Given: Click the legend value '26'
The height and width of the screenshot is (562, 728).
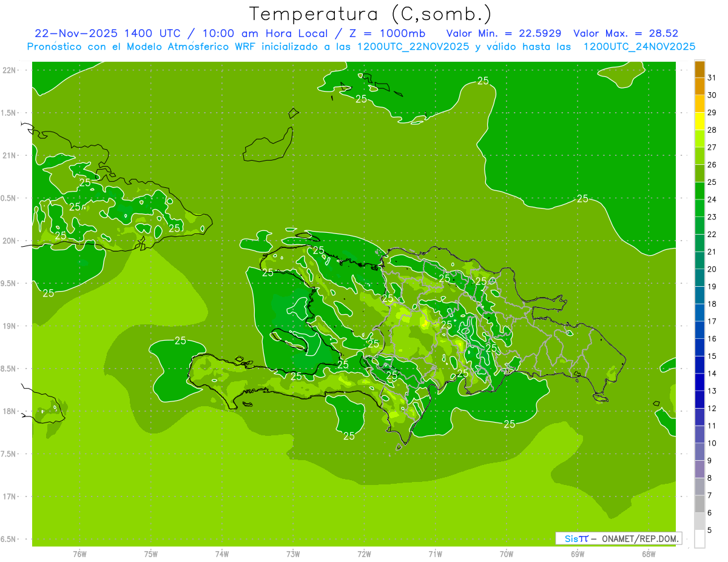Looking at the screenshot, I should pos(712,164).
